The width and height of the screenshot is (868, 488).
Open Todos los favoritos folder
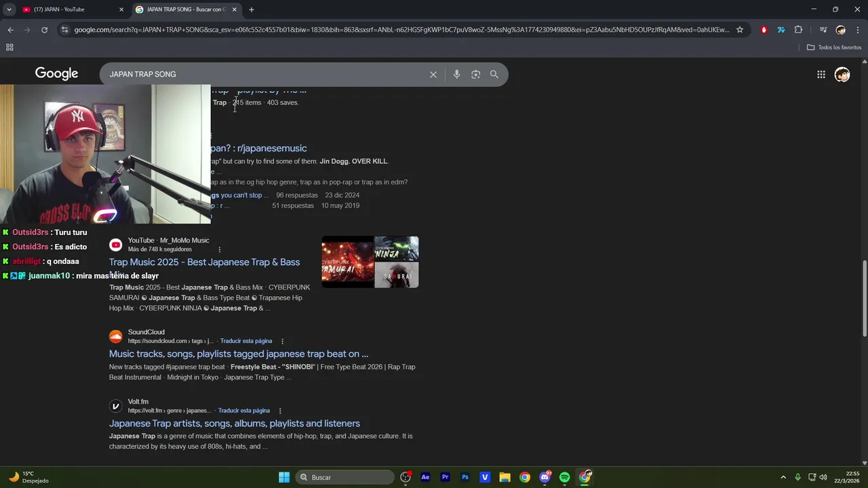point(834,47)
